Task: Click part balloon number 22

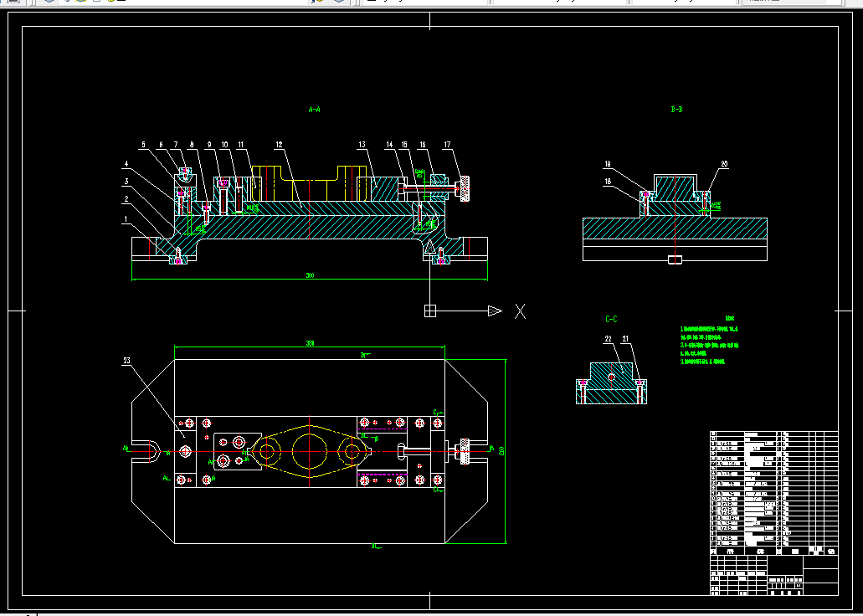Action: tap(609, 339)
